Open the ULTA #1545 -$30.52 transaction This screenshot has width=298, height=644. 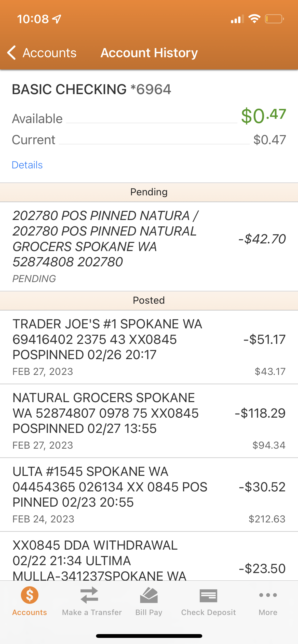pos(149,495)
